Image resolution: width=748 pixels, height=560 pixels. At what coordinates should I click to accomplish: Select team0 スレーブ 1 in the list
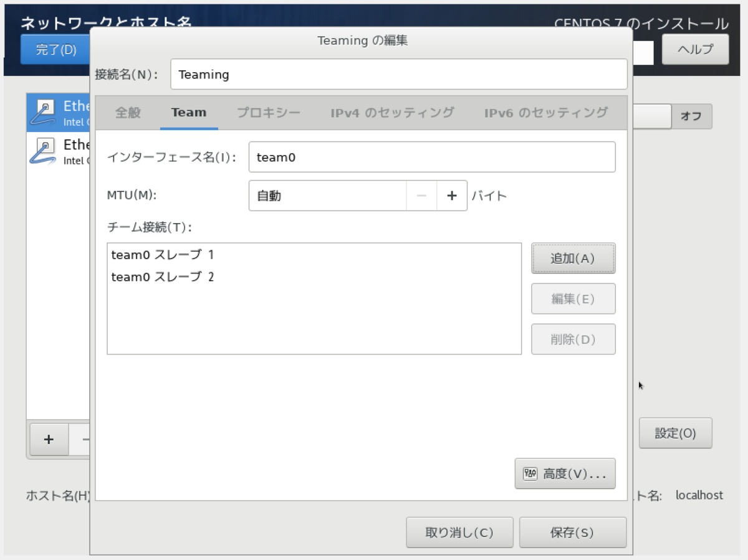(162, 254)
